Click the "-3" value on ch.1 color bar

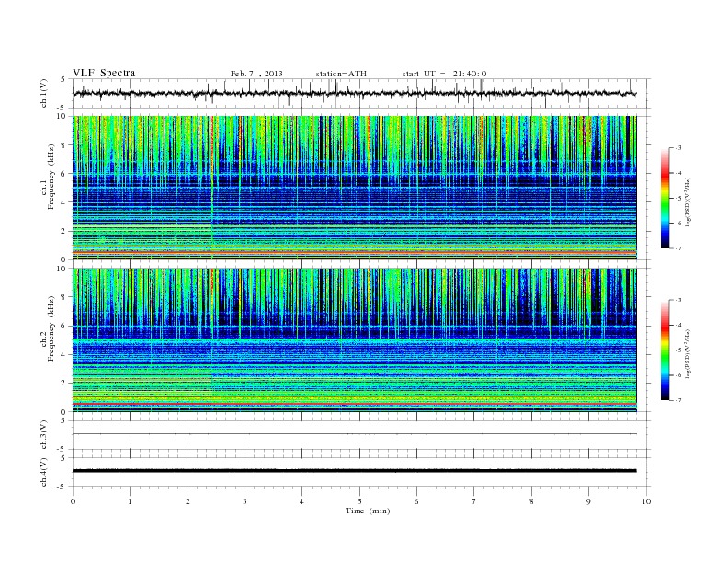coord(678,148)
